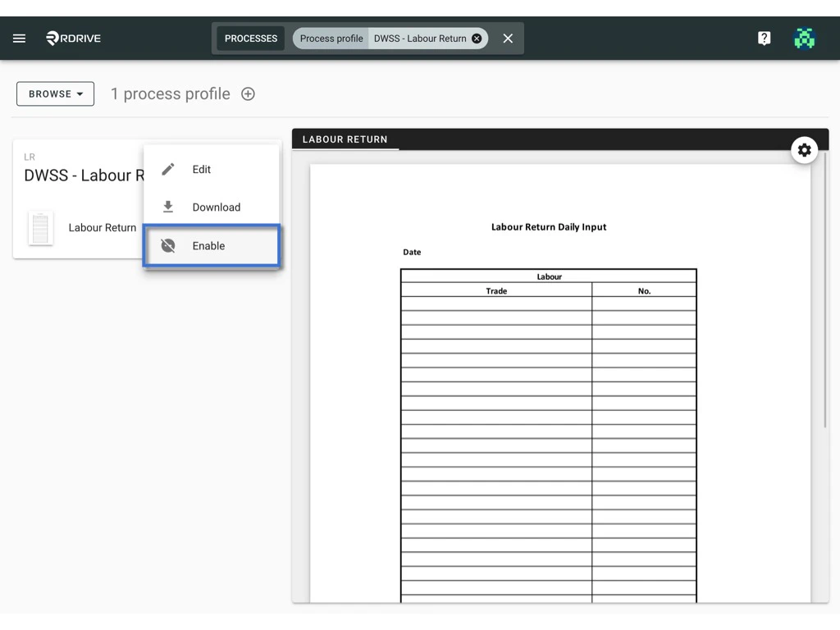
Task: Open the Labour Return document thumbnail
Action: click(40, 228)
